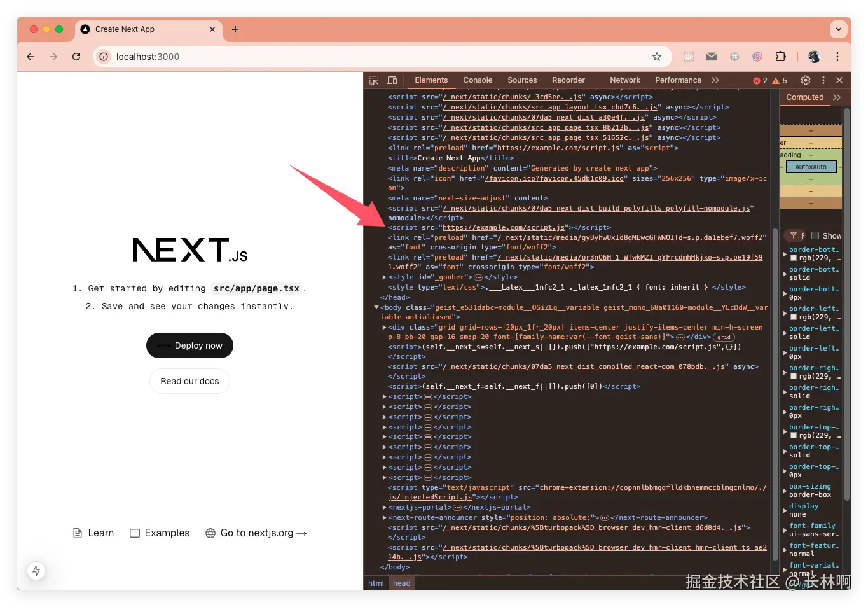The width and height of the screenshot is (868, 607).
Task: Click the first border-bottom rgb color swatch
Action: coord(794,258)
